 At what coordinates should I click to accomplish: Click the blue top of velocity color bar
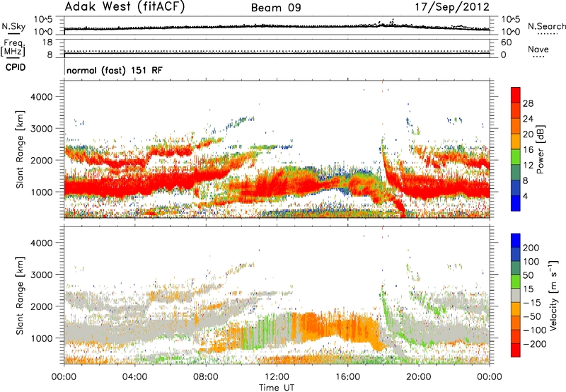tap(516, 241)
